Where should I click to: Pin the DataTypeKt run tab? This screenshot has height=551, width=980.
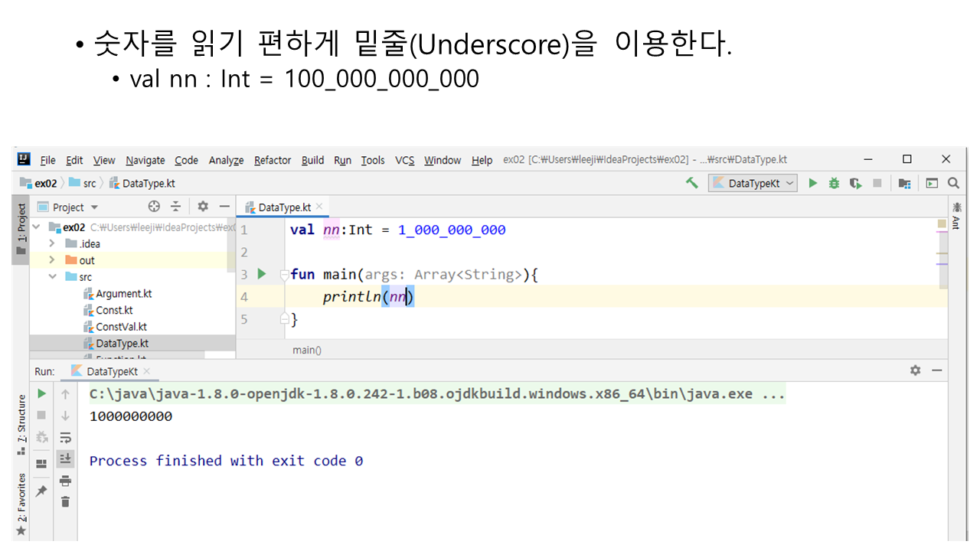(x=41, y=491)
